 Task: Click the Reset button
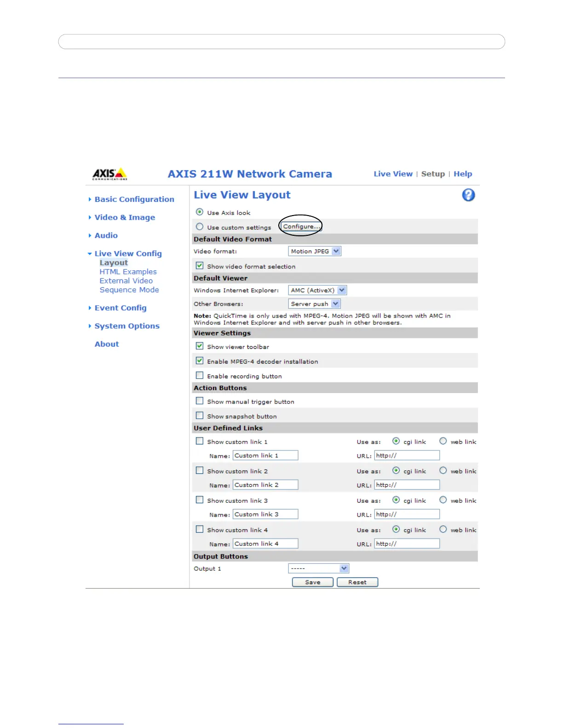[357, 582]
